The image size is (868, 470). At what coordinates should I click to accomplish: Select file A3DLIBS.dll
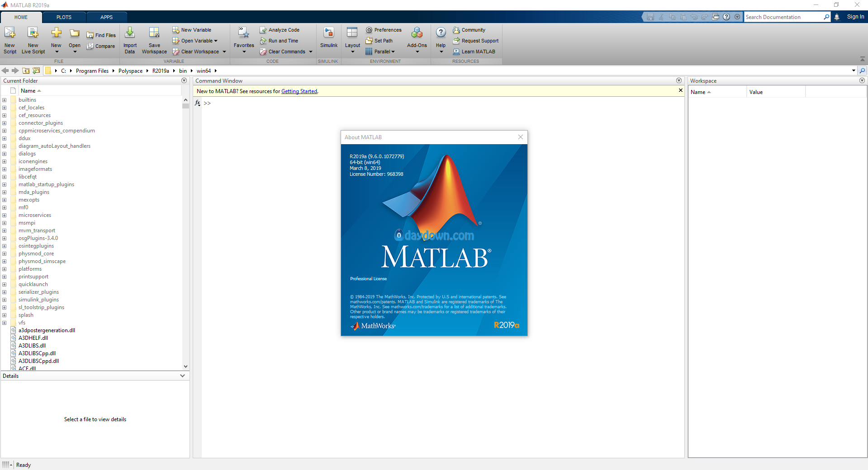(x=32, y=346)
